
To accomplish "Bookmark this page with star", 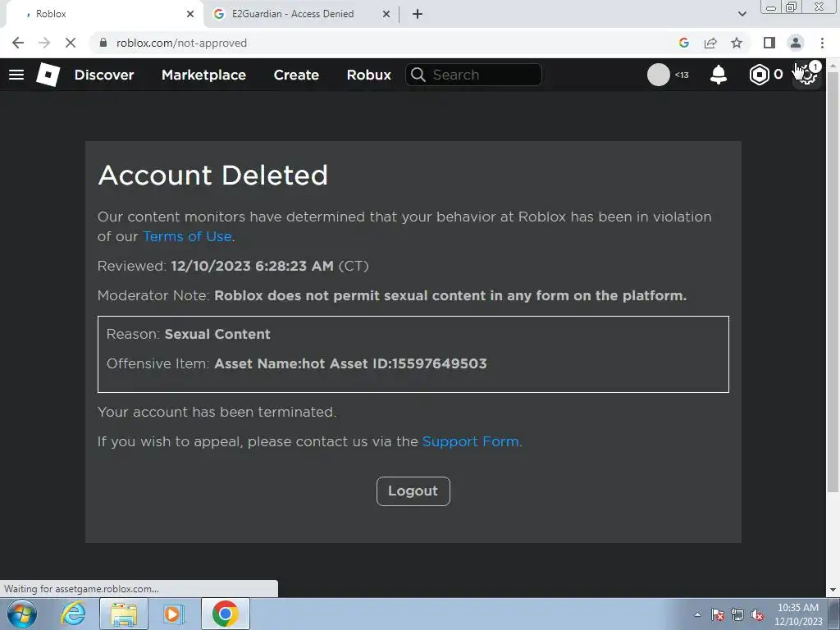I will pyautogui.click(x=737, y=43).
